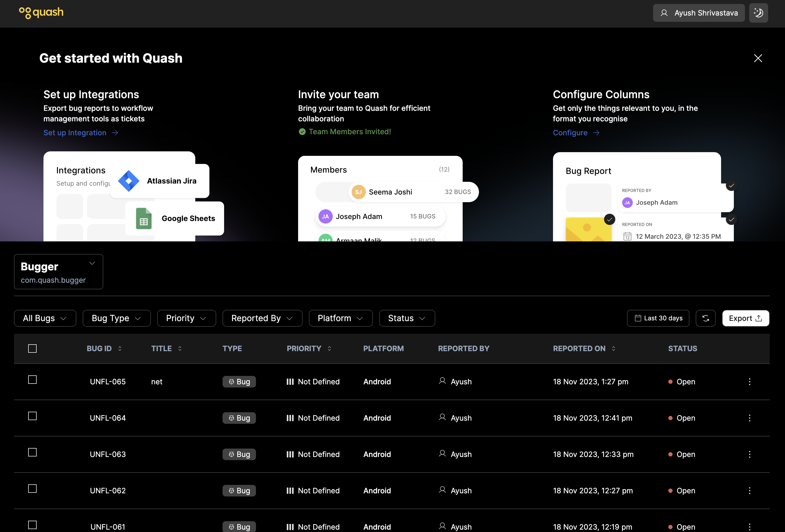785x532 pixels.
Task: Select the UNFL-064 row checkbox
Action: pyautogui.click(x=32, y=416)
